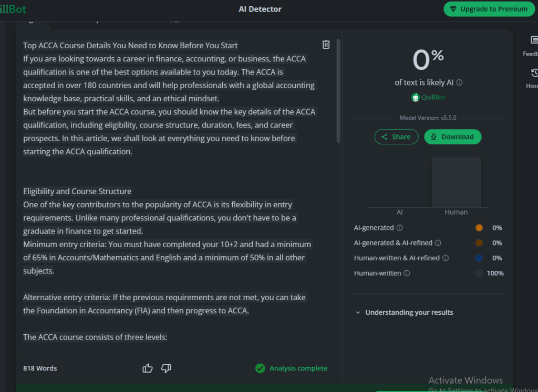The height and width of the screenshot is (392, 538).
Task: Download the AI detection report
Action: click(452, 137)
